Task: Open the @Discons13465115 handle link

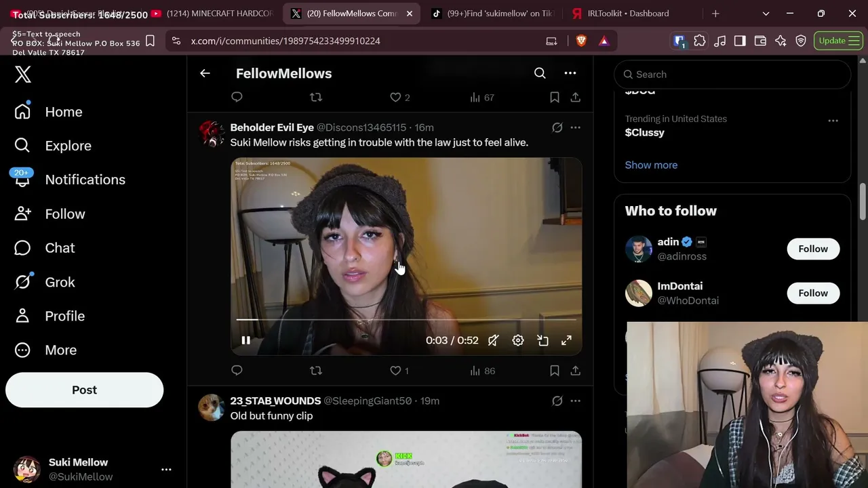Action: tap(361, 127)
